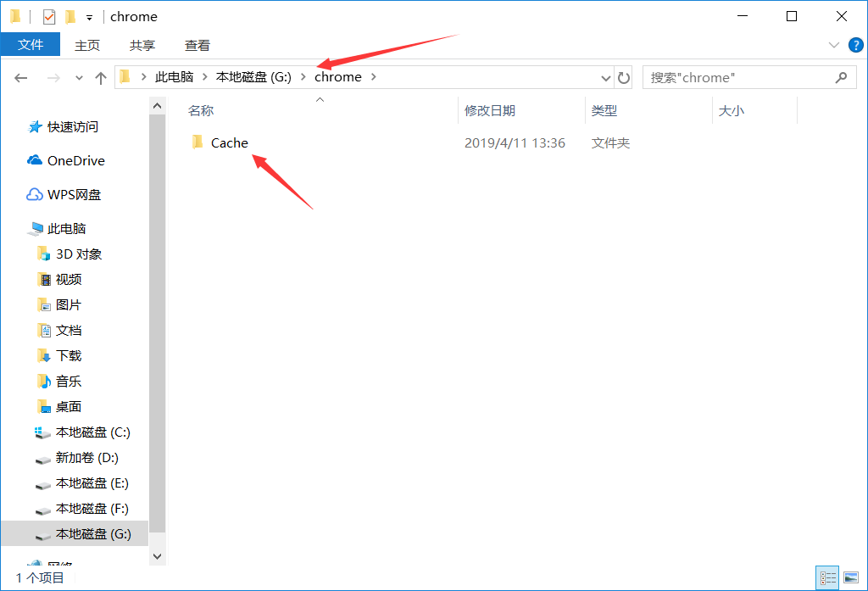Open the 音乐 folder in the sidebar
Viewport: 868px width, 591px height.
pos(69,382)
